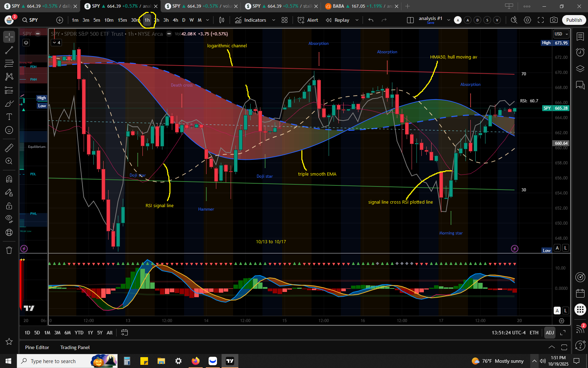Toggle log scale L on main price axis
This screenshot has width=588, height=368.
566,248
